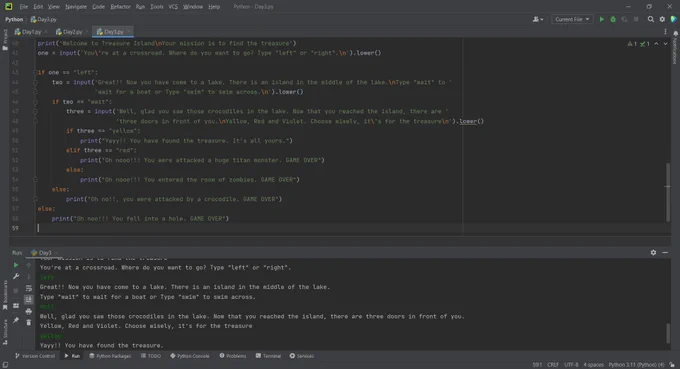Toggle tool window bars icon at bottom-left corner

pyautogui.click(x=5, y=365)
